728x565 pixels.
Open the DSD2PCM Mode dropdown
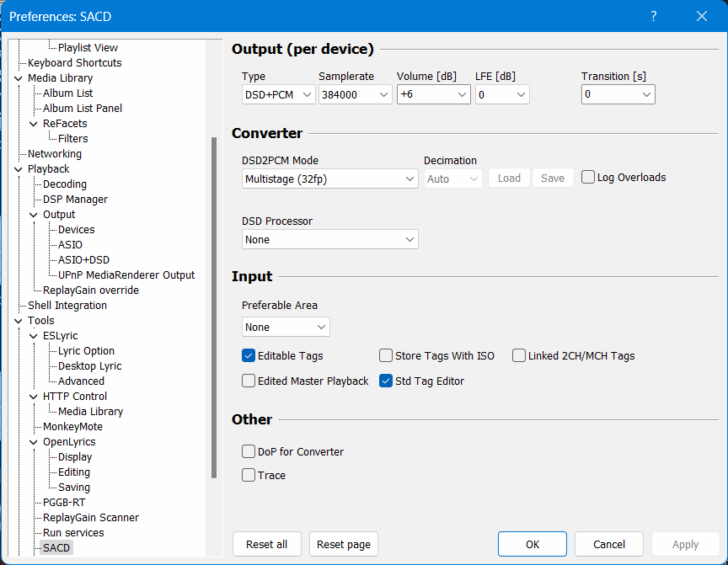pyautogui.click(x=330, y=179)
